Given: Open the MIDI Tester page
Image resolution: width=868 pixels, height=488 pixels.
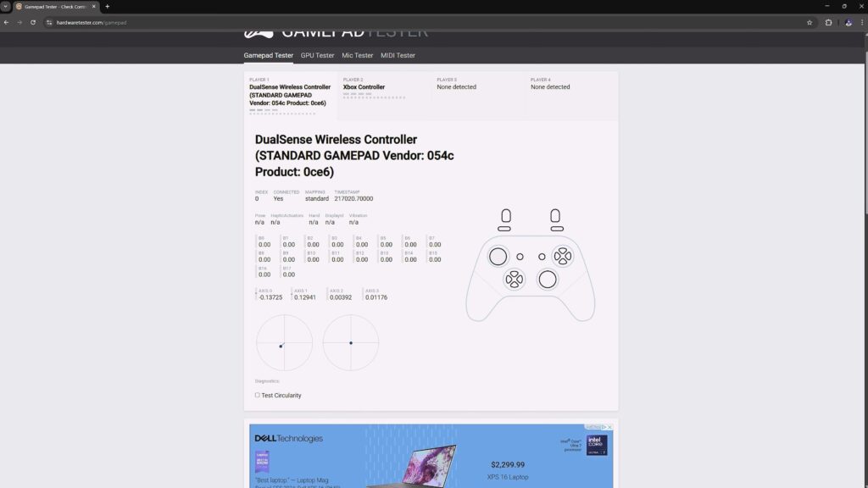Looking at the screenshot, I should click(x=398, y=55).
